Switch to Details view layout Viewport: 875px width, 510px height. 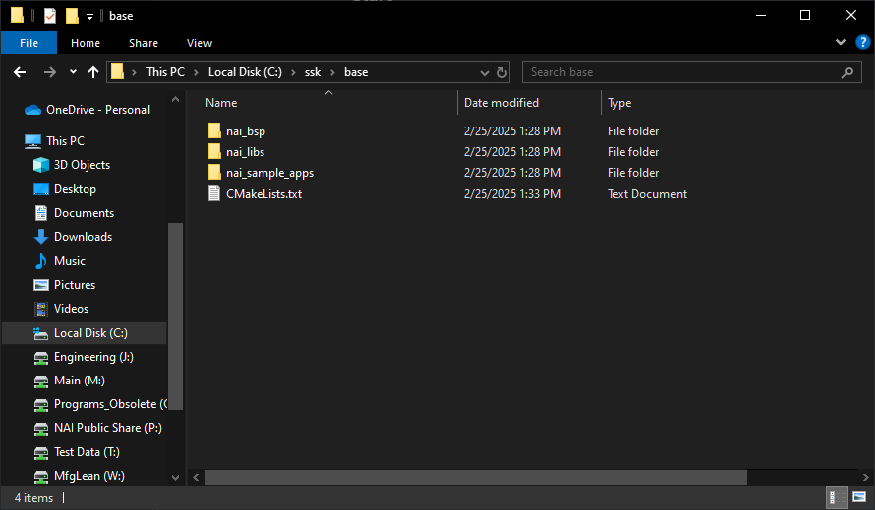pos(836,497)
